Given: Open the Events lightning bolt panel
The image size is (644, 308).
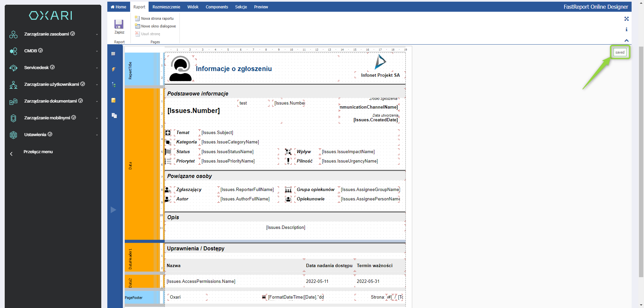Looking at the screenshot, I should pyautogui.click(x=113, y=69).
